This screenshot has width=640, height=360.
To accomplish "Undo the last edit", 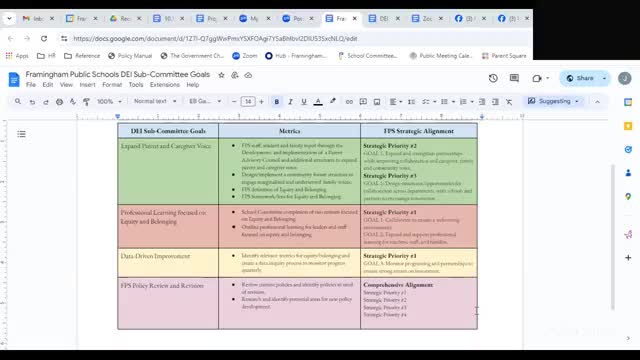I will (x=32, y=102).
